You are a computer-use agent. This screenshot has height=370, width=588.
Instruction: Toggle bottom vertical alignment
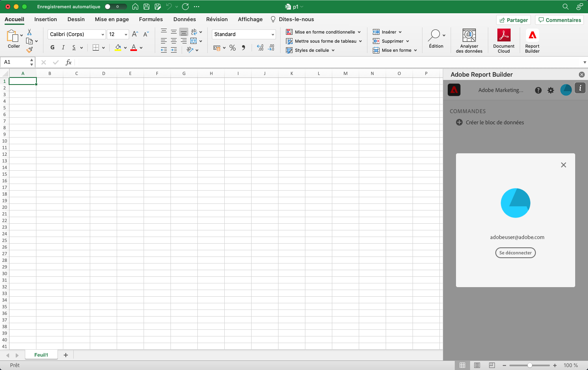coord(184,32)
